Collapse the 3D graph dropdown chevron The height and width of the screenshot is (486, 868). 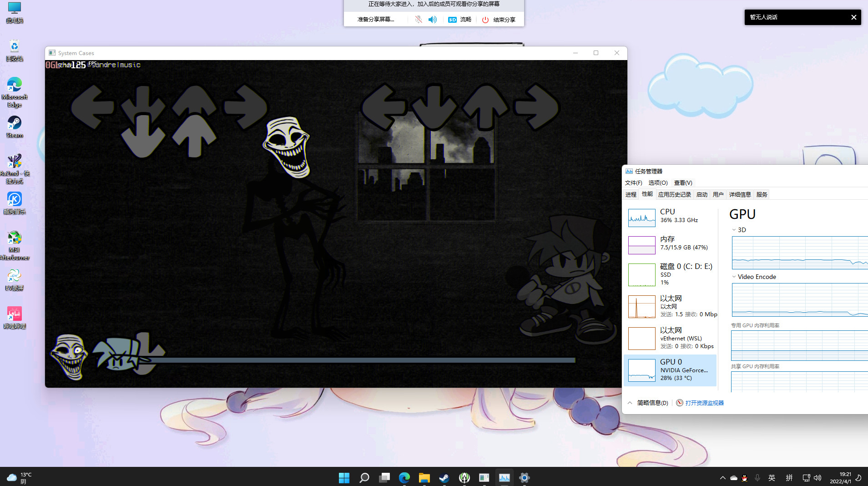[734, 230]
